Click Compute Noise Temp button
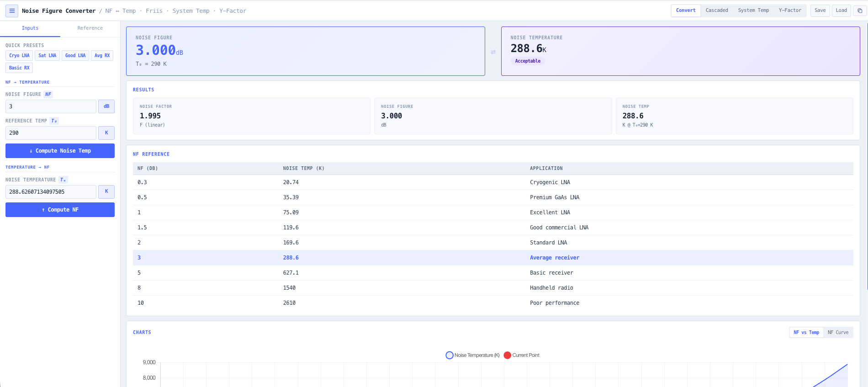 tap(60, 151)
